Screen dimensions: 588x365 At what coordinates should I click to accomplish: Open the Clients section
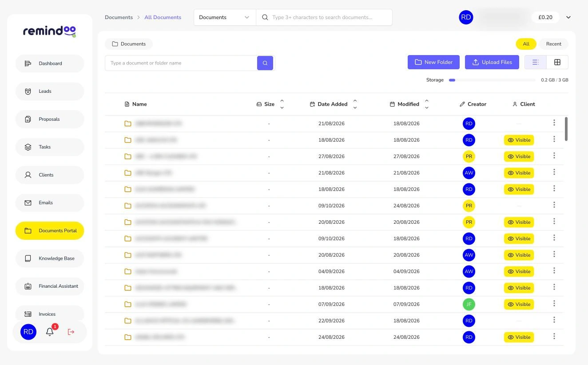(50, 175)
